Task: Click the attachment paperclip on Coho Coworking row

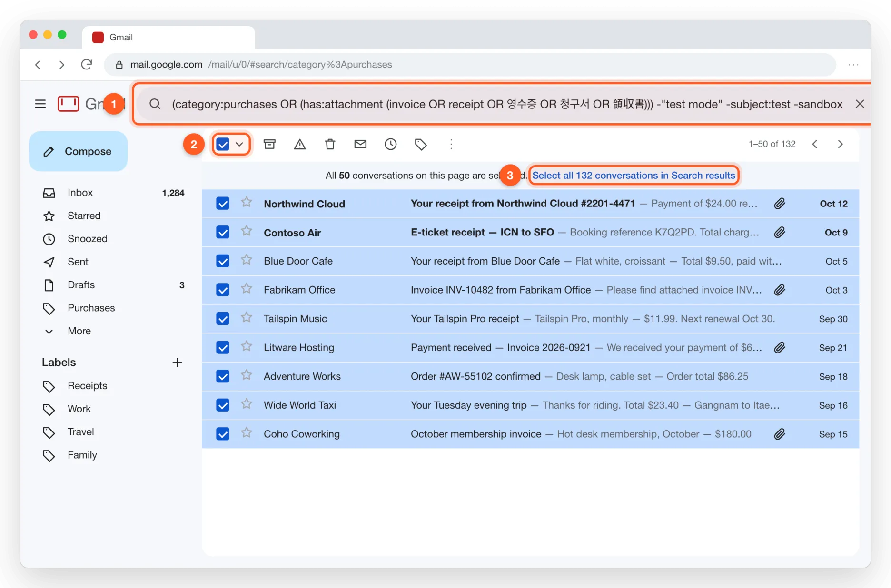Action: [779, 434]
